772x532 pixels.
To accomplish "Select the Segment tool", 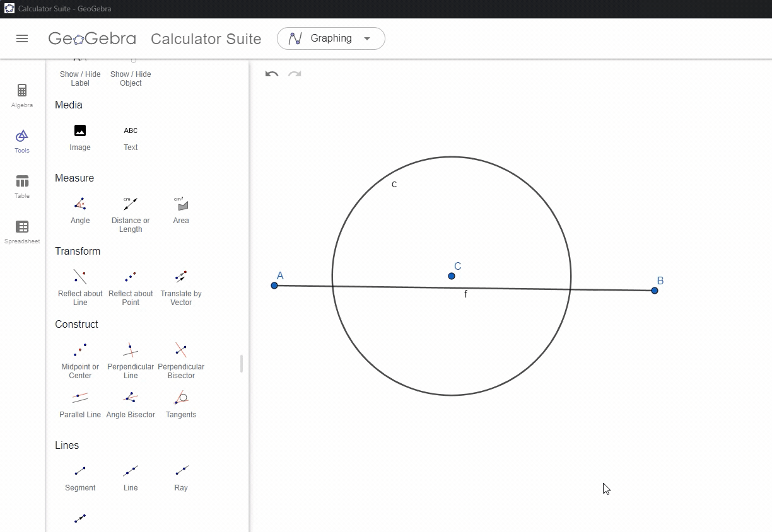I will [x=80, y=478].
